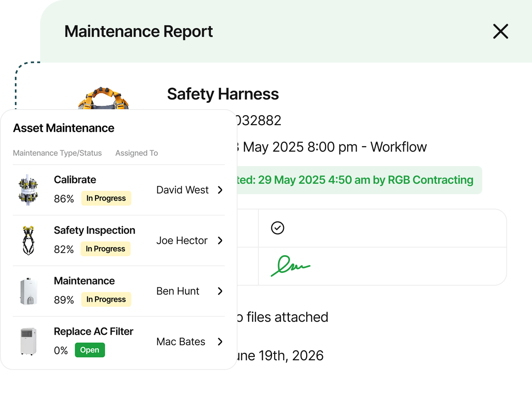Click the green signature mark in the report
Image resolution: width=532 pixels, height=394 pixels.
(290, 266)
